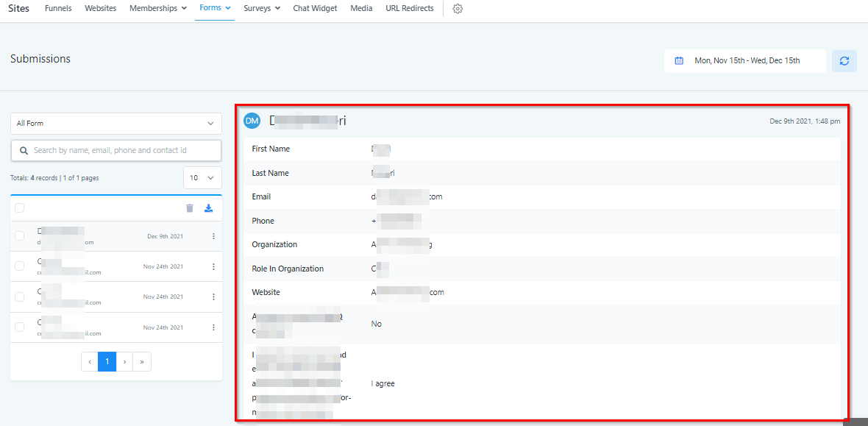Viewport: 868px width, 426px height.
Task: Jump to last page with double arrow button
Action: 142,361
